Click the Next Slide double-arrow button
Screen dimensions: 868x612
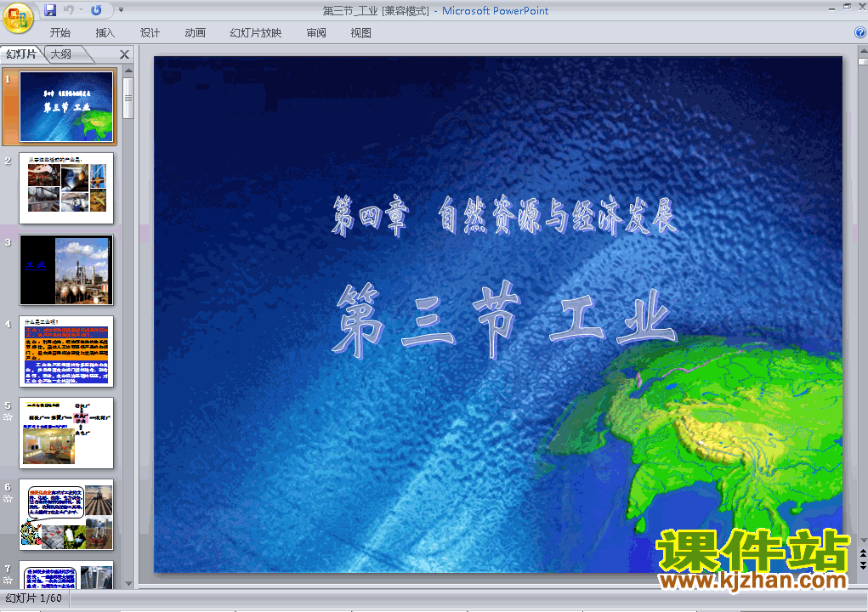click(x=863, y=564)
